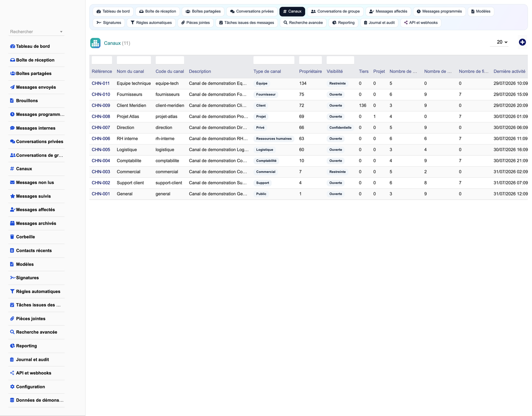Expand the Rechercher dropdown in sidebar
The width and height of the screenshot is (532, 416).
pos(36,32)
